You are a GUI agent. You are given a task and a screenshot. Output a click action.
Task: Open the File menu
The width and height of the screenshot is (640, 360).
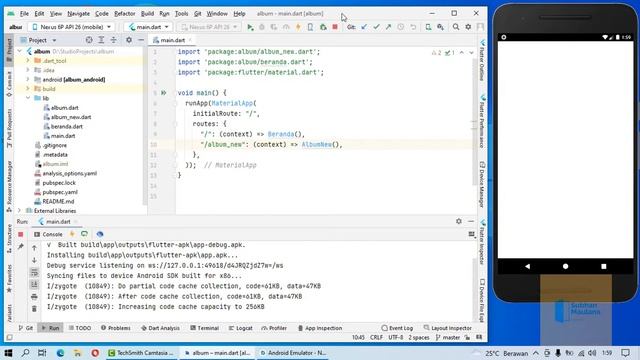(24, 13)
